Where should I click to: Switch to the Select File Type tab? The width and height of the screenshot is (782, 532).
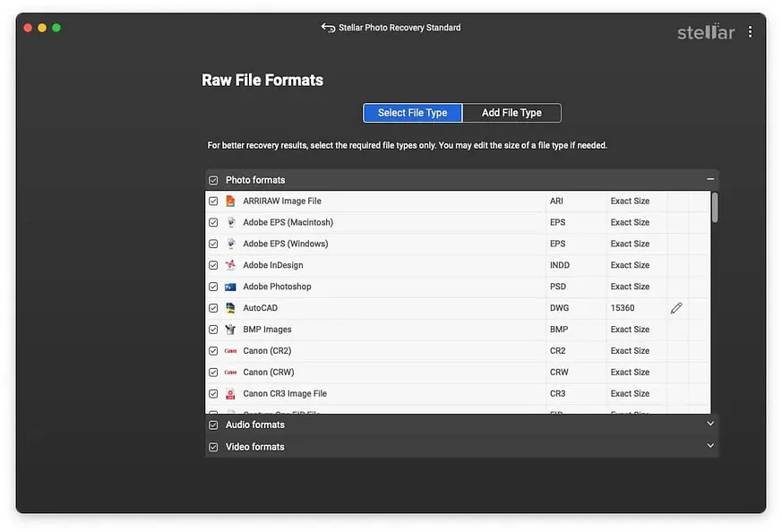pos(412,113)
